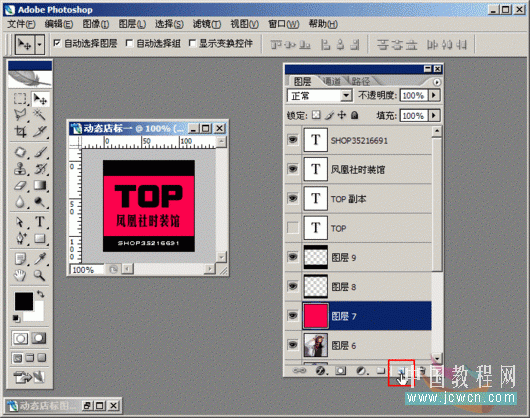Open the 图层 menu in menu bar
The height and width of the screenshot is (418, 530).
click(132, 24)
